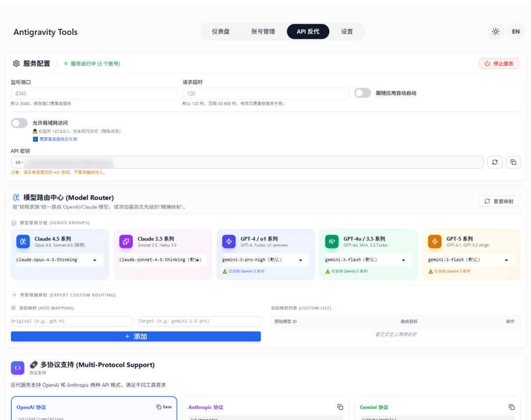Click the GPT-5 series orange icon
Image resolution: width=531 pixels, height=420 pixels.
435,241
